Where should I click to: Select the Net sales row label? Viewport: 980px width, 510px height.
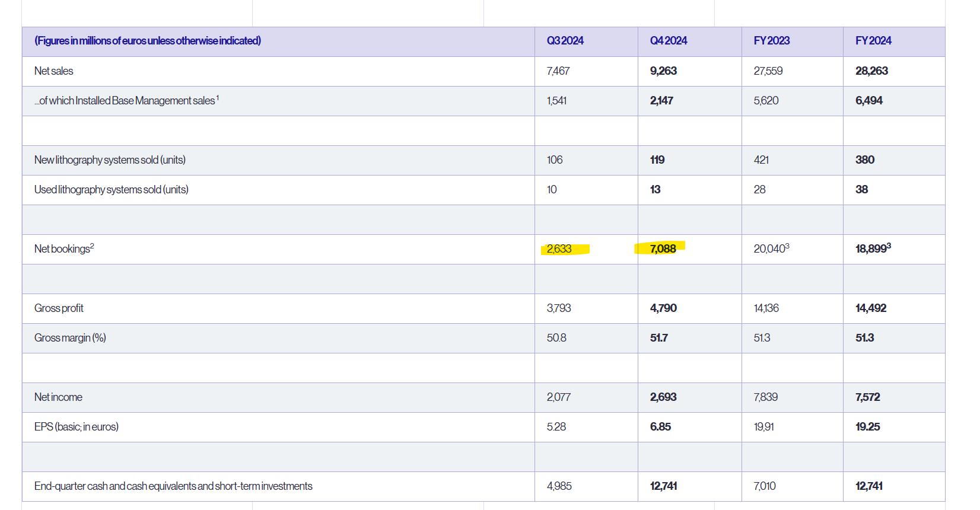coord(54,71)
